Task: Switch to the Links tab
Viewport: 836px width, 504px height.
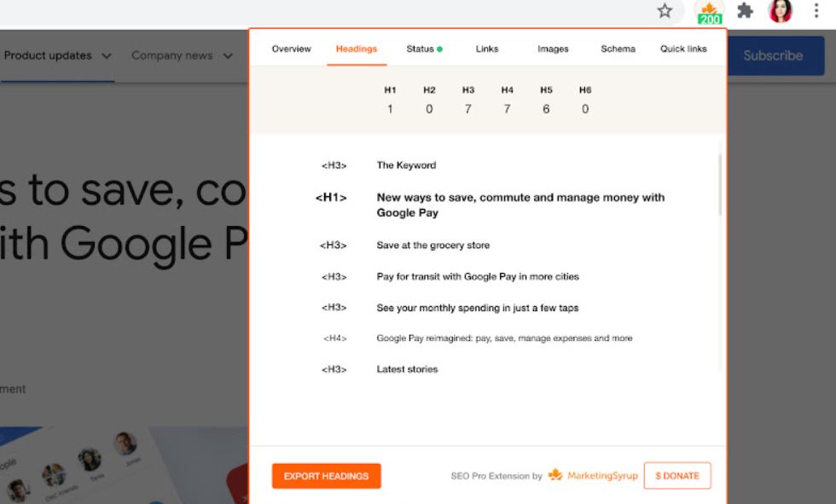Action: 487,49
